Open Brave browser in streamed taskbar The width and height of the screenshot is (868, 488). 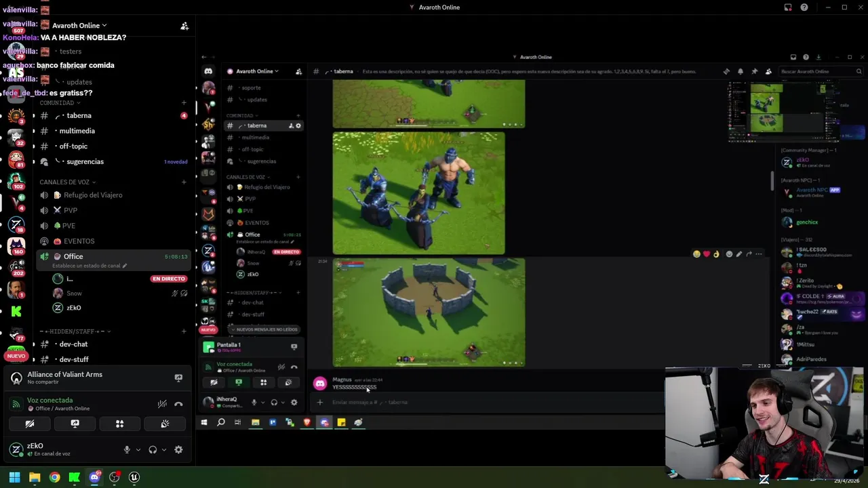307,422
